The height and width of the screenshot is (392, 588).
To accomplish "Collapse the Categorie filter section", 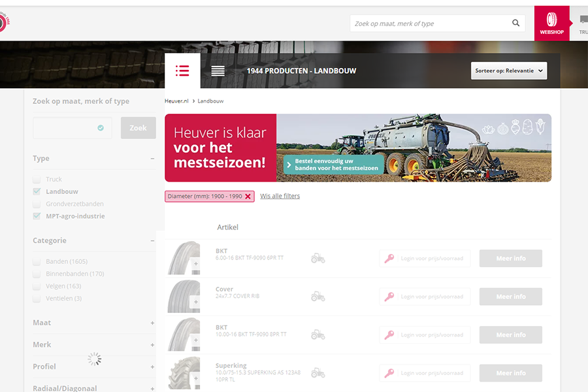I will pyautogui.click(x=152, y=241).
